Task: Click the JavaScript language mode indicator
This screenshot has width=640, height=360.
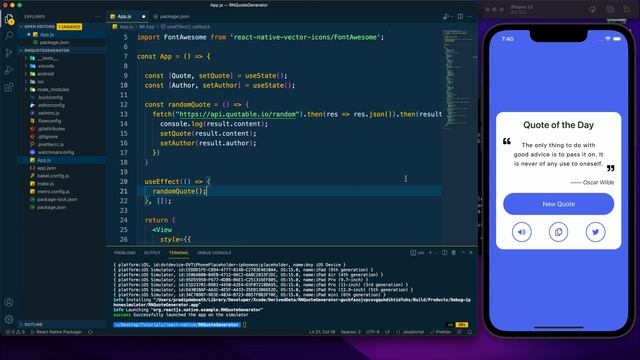Action: click(410, 332)
